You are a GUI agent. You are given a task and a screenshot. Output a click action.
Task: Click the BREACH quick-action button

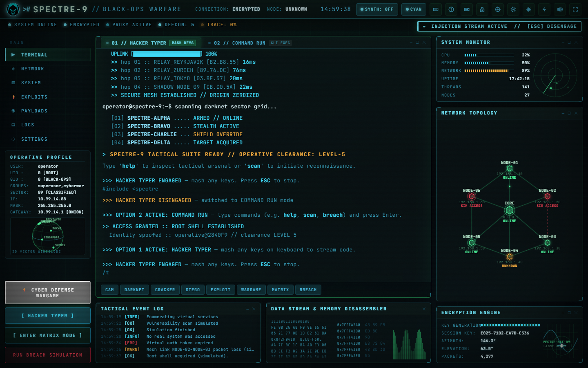[x=308, y=290]
